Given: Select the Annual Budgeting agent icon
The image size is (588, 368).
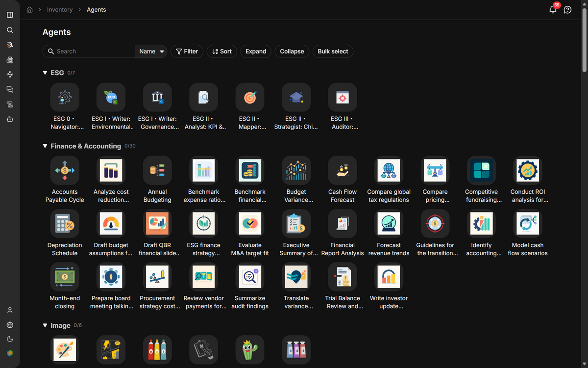Looking at the screenshot, I should (157, 170).
